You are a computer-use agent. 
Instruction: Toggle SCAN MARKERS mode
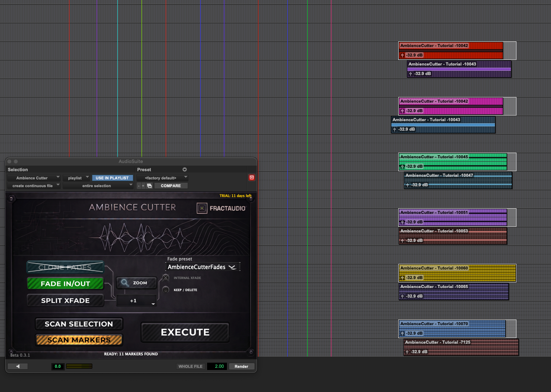[79, 340]
